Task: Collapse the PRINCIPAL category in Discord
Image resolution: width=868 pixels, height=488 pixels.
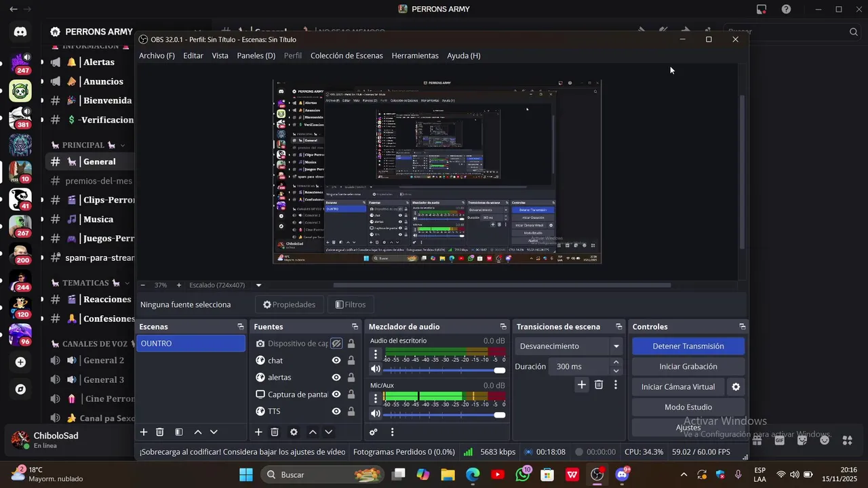Action: pos(88,145)
